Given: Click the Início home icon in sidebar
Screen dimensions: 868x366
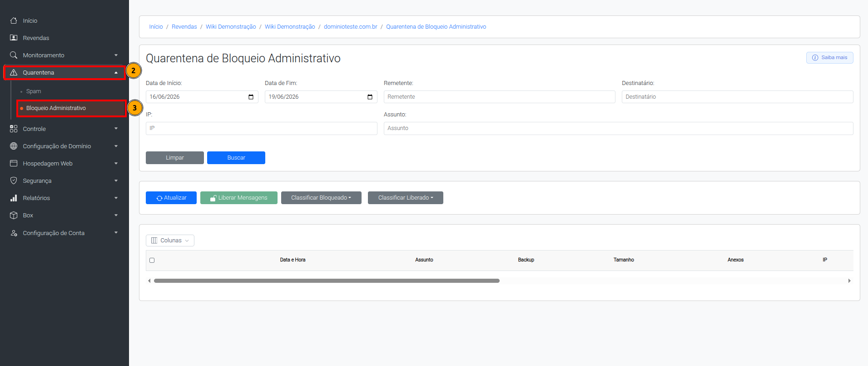Looking at the screenshot, I should 14,20.
